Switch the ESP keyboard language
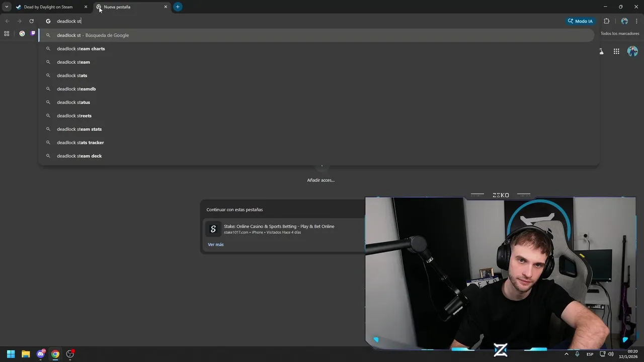The image size is (644, 362). coord(590,354)
